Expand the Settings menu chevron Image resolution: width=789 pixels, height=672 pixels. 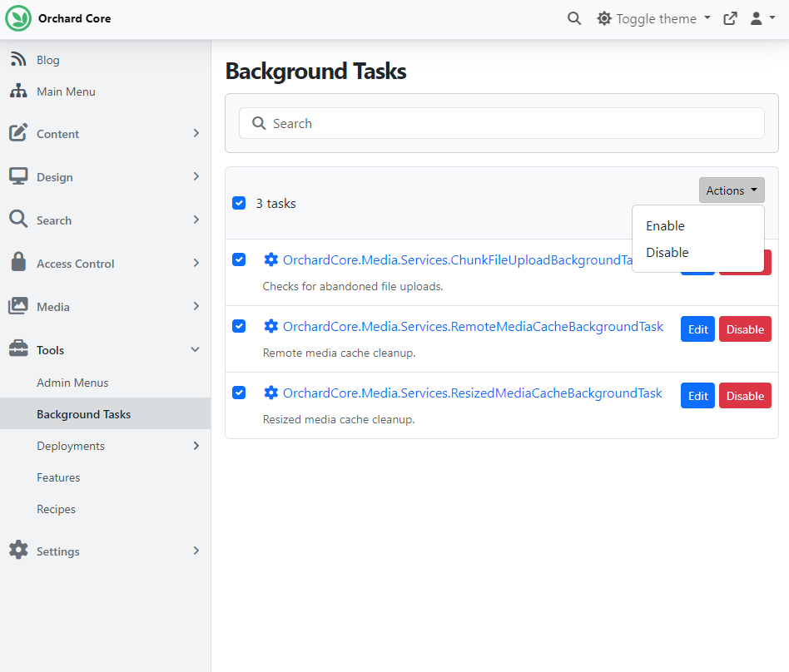[196, 551]
